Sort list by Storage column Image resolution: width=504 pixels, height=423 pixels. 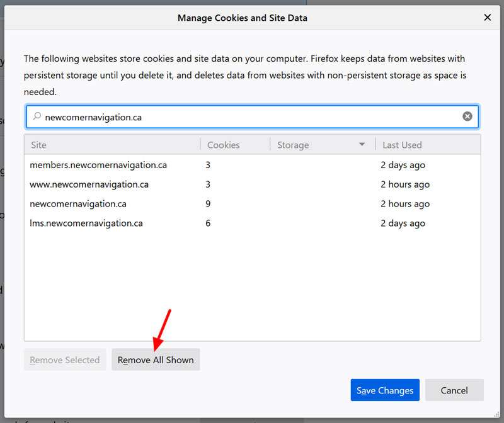[323, 145]
